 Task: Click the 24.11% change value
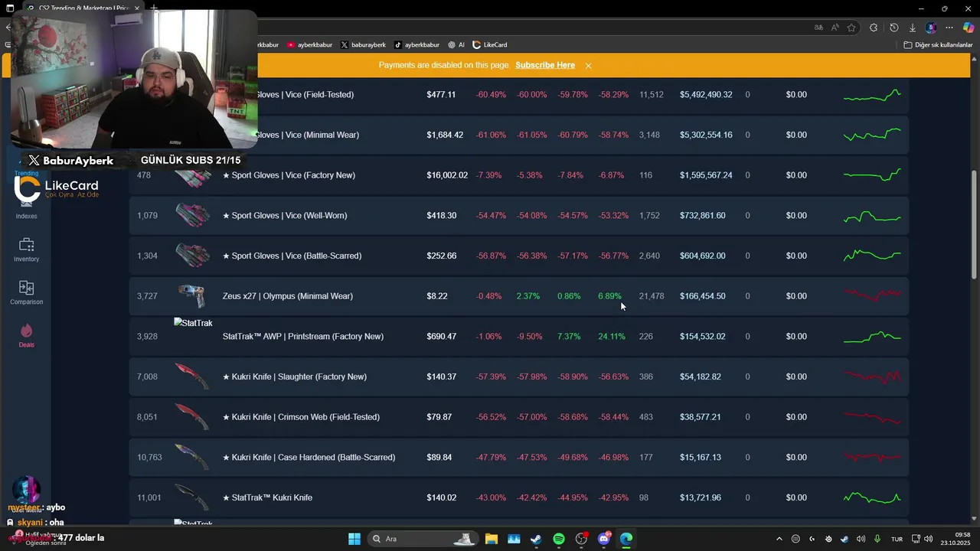coord(612,337)
